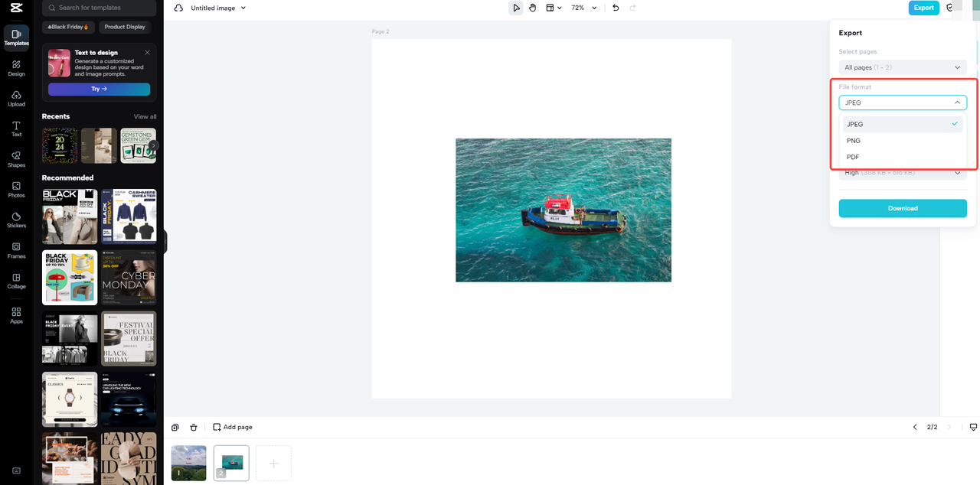Open the Gemstones Green Gem recent template
Screen dimensions: 980x485
pos(138,145)
